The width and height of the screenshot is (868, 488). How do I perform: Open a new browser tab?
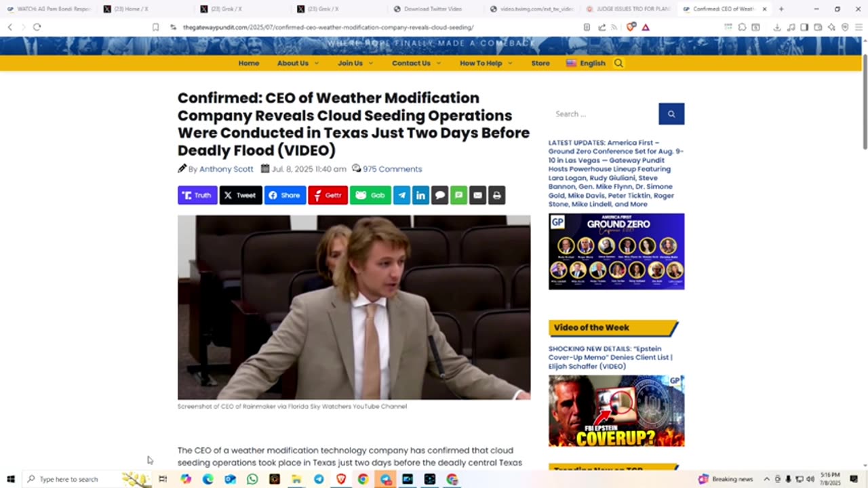click(781, 9)
